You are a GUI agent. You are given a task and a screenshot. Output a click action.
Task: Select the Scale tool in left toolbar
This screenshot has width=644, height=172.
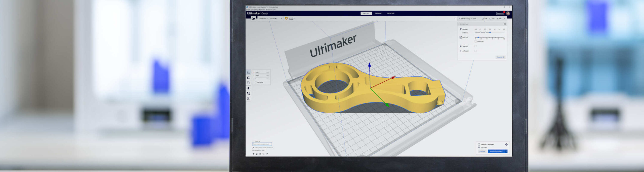click(x=248, y=78)
